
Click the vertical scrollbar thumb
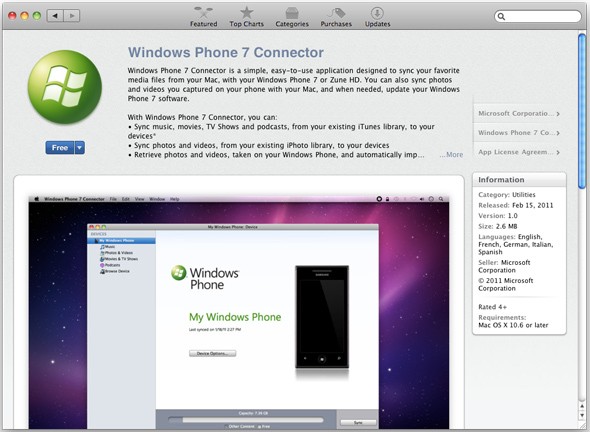[582, 111]
